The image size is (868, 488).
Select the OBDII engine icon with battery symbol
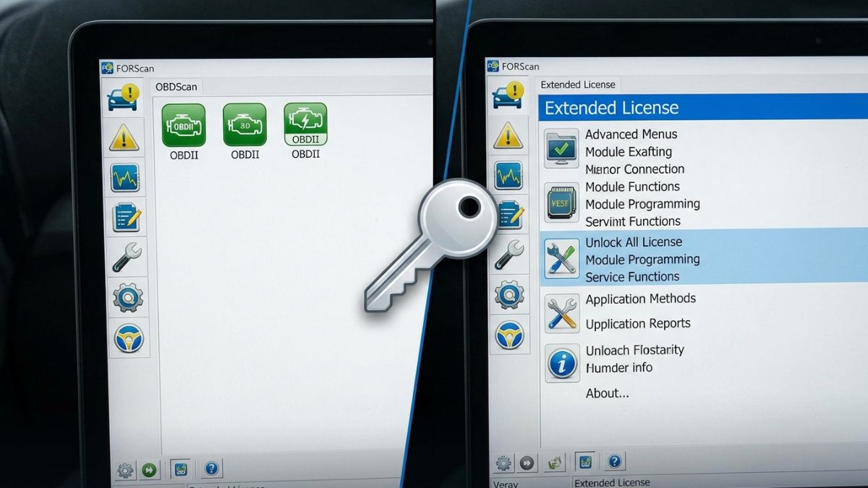(x=305, y=124)
